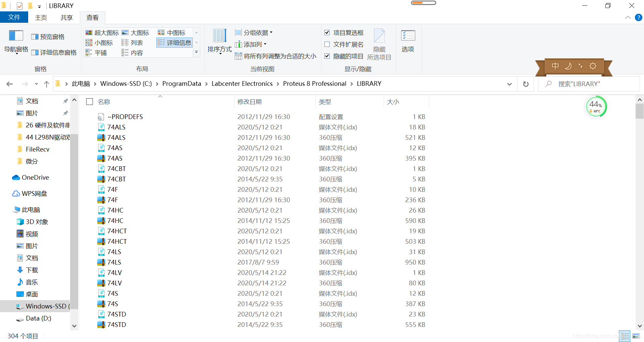644x342 pixels.
Task: Open the Music folder in sidebar
Action: 27,282
